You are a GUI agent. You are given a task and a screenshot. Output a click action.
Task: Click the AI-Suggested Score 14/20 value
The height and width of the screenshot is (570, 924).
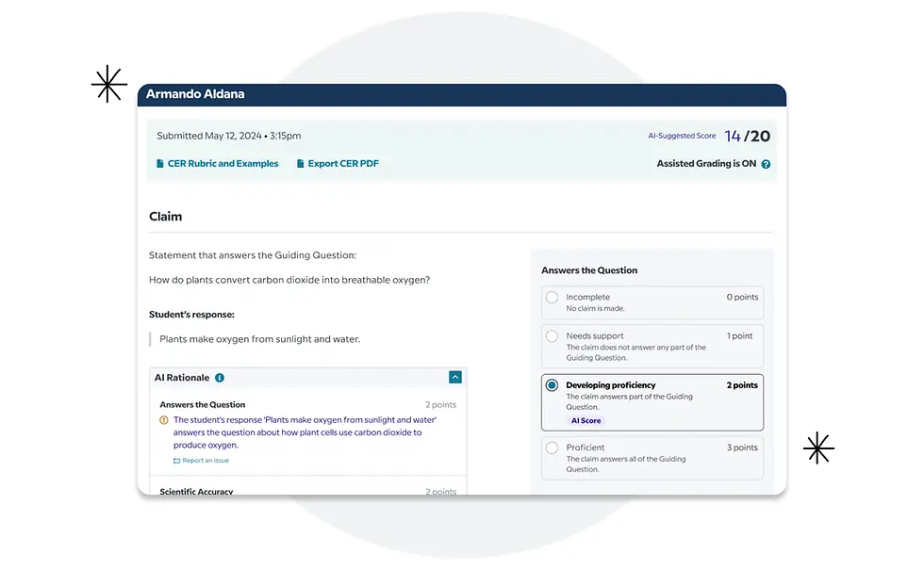[x=747, y=136]
